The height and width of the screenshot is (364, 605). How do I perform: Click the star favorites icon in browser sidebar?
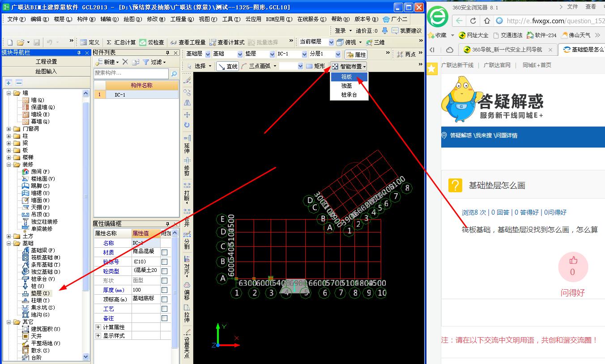[x=431, y=68]
